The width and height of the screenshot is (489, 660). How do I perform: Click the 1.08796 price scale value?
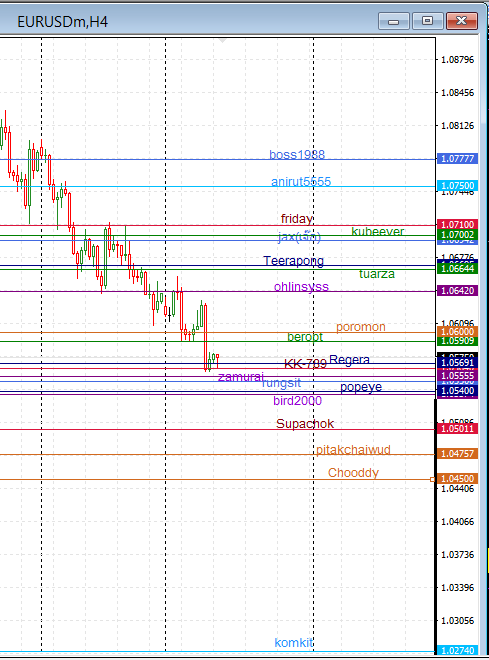point(457,60)
